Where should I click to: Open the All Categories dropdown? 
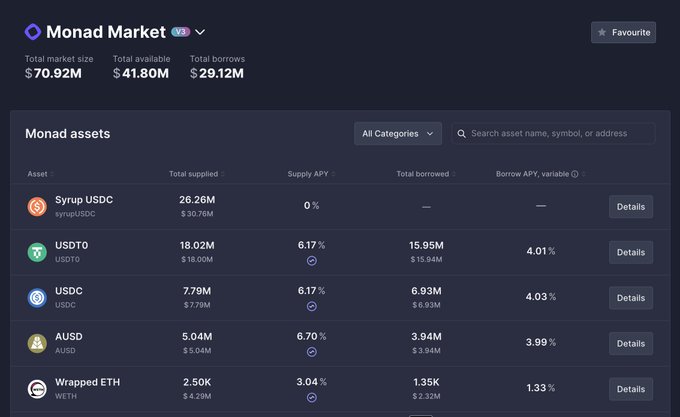398,134
